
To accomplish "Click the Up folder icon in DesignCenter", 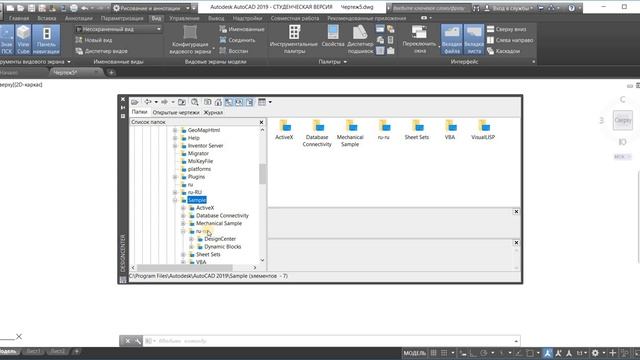I will pyautogui.click(x=182, y=102).
